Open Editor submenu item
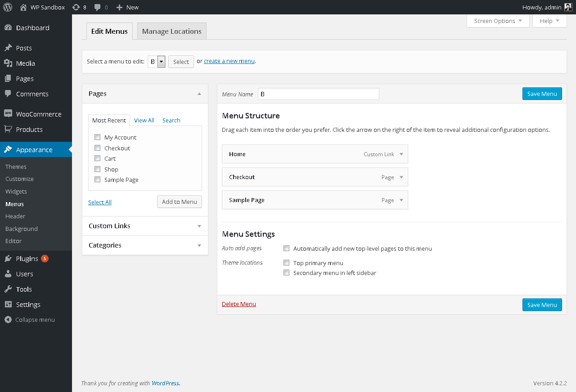576x392 pixels. [13, 241]
